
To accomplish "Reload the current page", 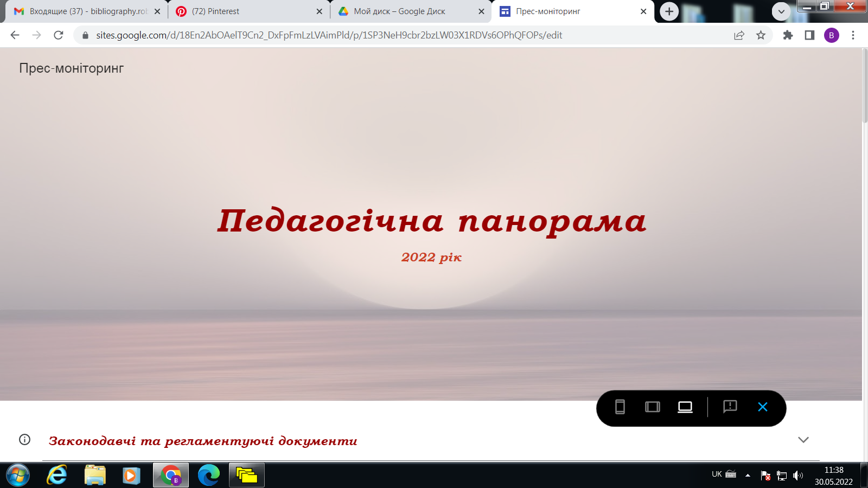I will coord(59,35).
